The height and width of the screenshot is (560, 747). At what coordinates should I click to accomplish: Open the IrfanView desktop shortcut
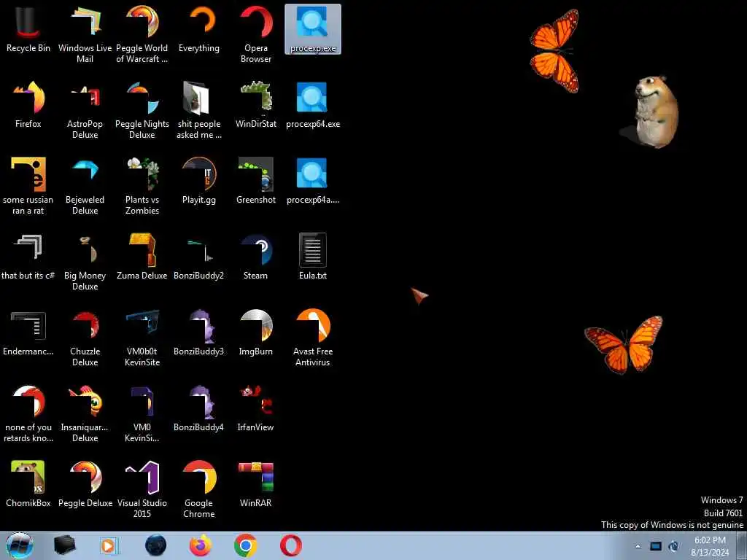pos(256,408)
